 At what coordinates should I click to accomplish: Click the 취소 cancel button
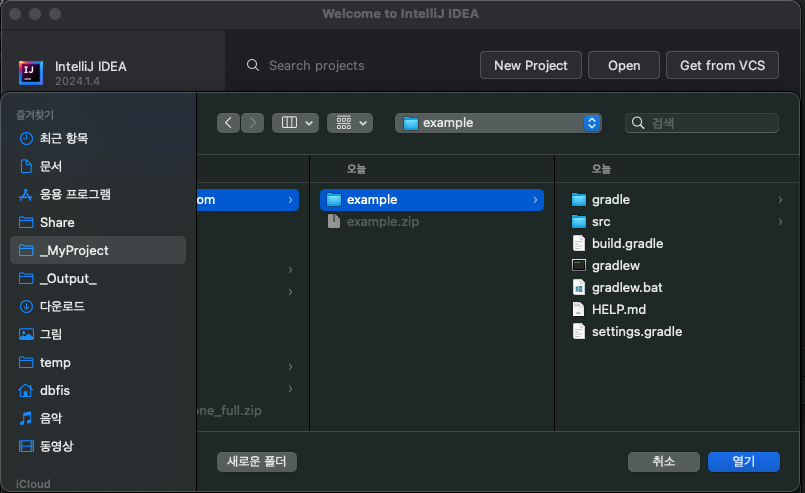click(x=663, y=462)
